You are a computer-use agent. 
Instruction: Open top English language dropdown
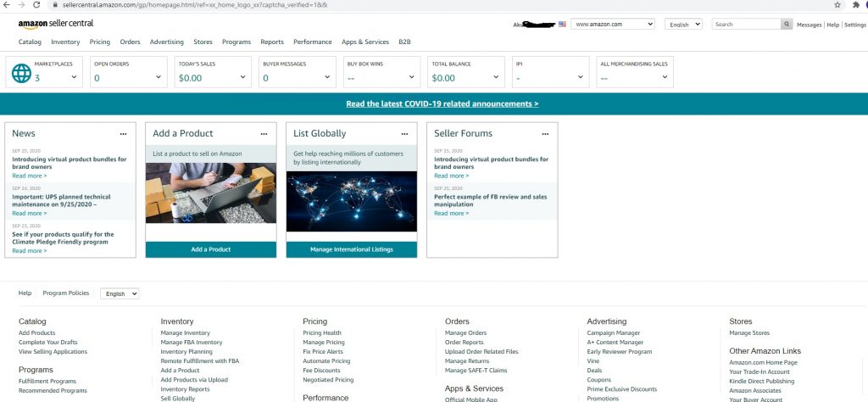click(683, 25)
